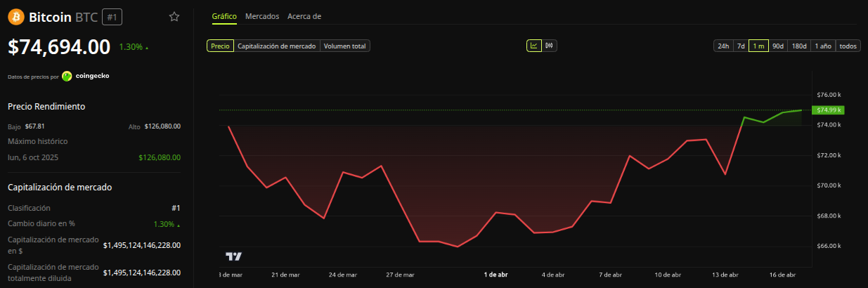Open the Gráfico tab

pos(224,16)
